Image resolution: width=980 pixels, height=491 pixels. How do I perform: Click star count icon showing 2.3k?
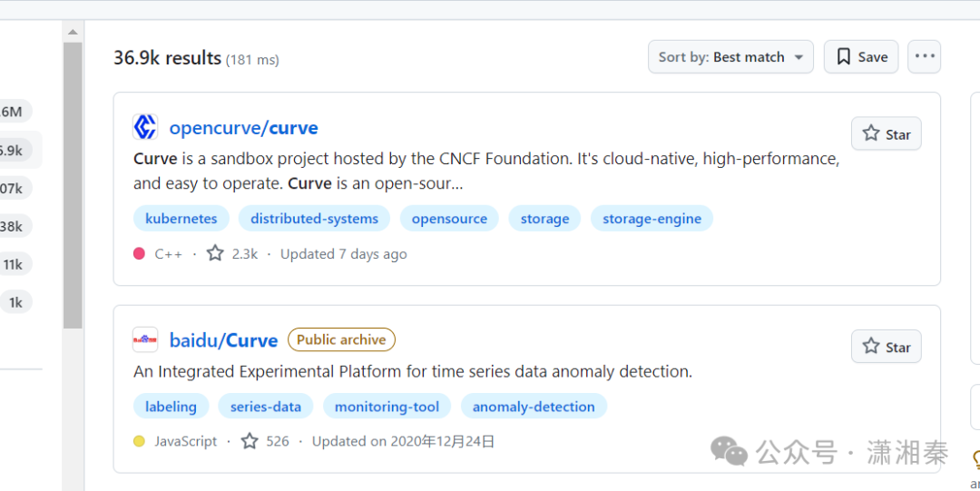(215, 254)
